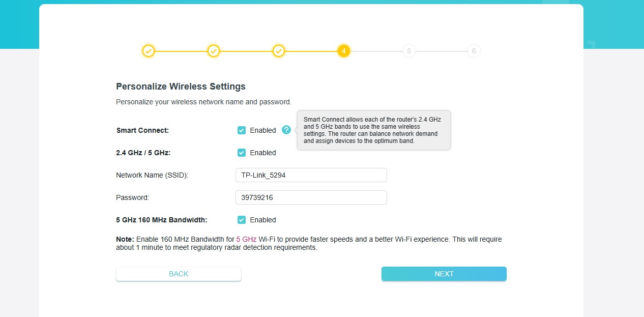Click the Enabled label beside 2.4 GHz / 5 GHz
Viewport: 644px width, 317px height.
262,153
